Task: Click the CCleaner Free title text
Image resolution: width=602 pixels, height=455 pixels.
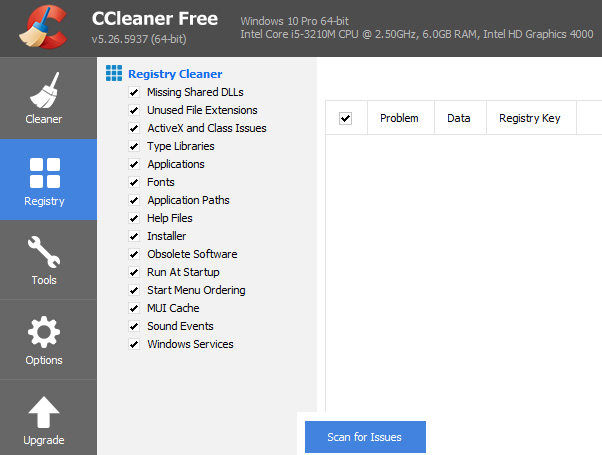Action: [x=155, y=18]
